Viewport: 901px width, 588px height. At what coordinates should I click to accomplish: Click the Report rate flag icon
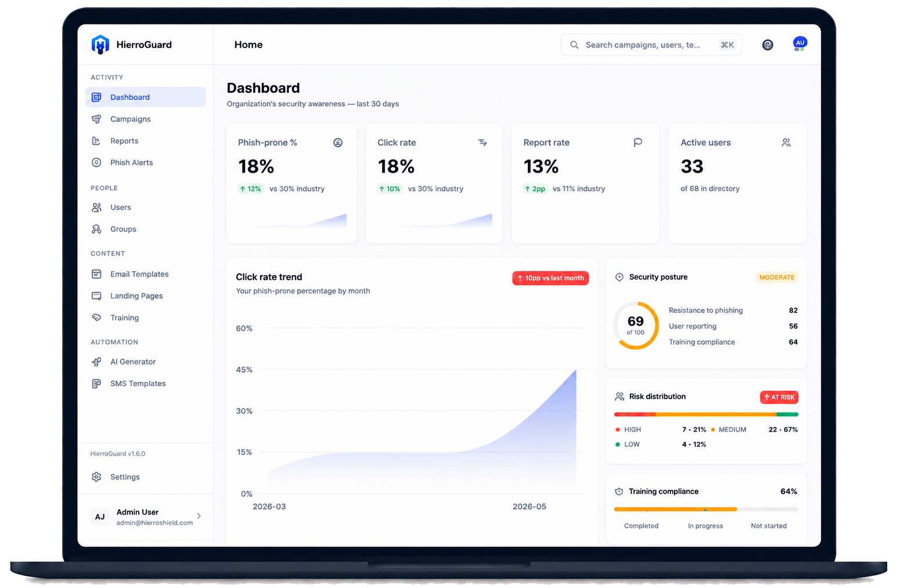(x=637, y=142)
